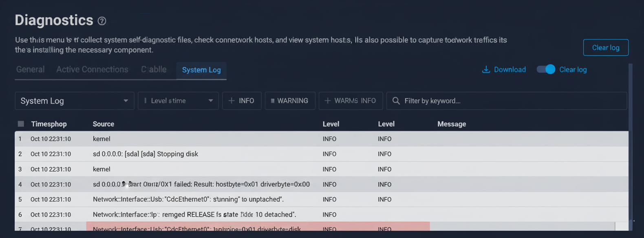Open the Active Connections tab

92,70
